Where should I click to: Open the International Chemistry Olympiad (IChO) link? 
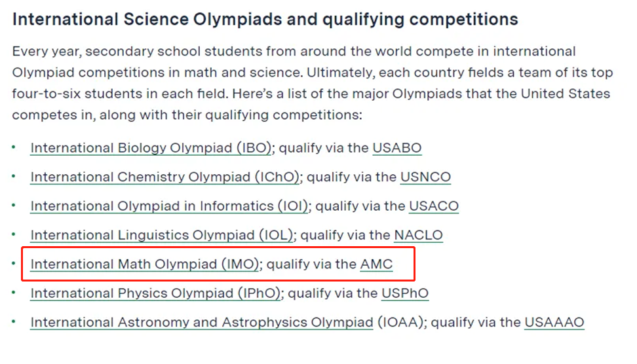(x=164, y=177)
